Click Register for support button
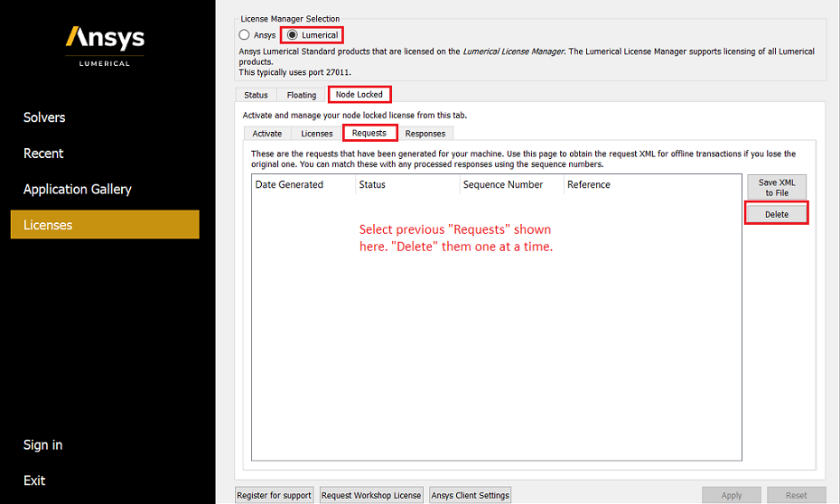The height and width of the screenshot is (504, 840). [274, 495]
